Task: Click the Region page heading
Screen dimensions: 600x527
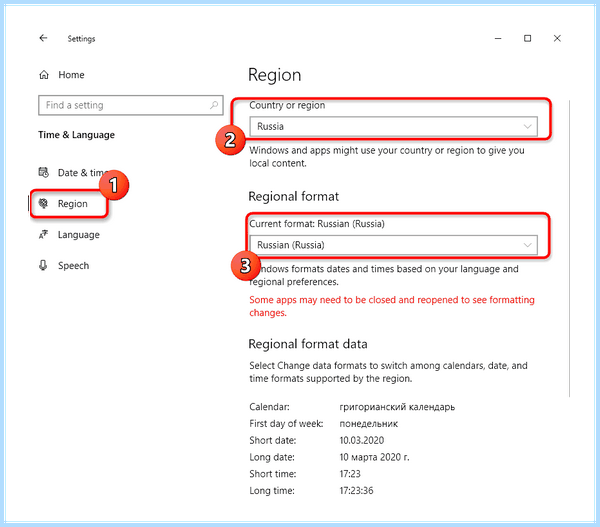Action: (x=275, y=75)
